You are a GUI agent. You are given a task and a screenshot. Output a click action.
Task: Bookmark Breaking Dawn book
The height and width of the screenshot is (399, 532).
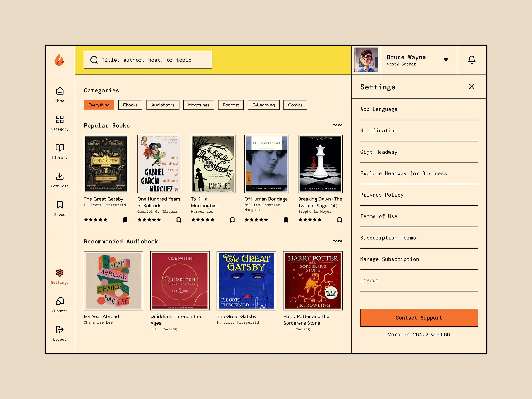click(x=340, y=220)
